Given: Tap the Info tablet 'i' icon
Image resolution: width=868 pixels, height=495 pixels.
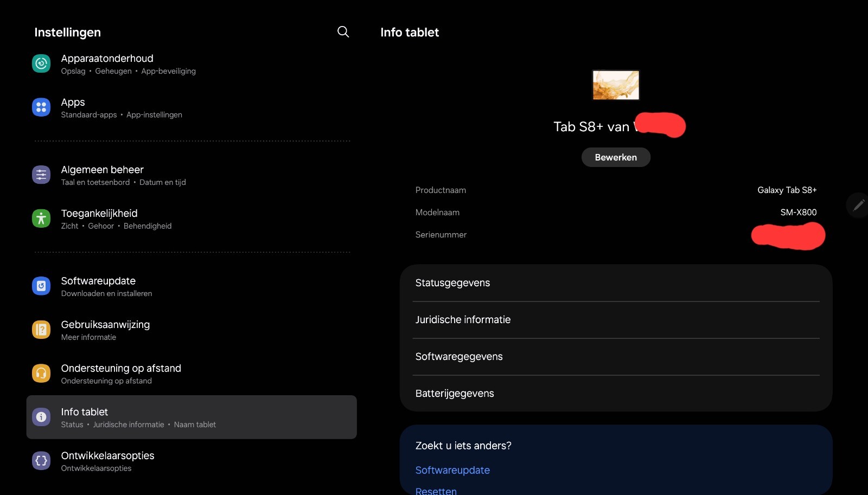Looking at the screenshot, I should (x=41, y=417).
